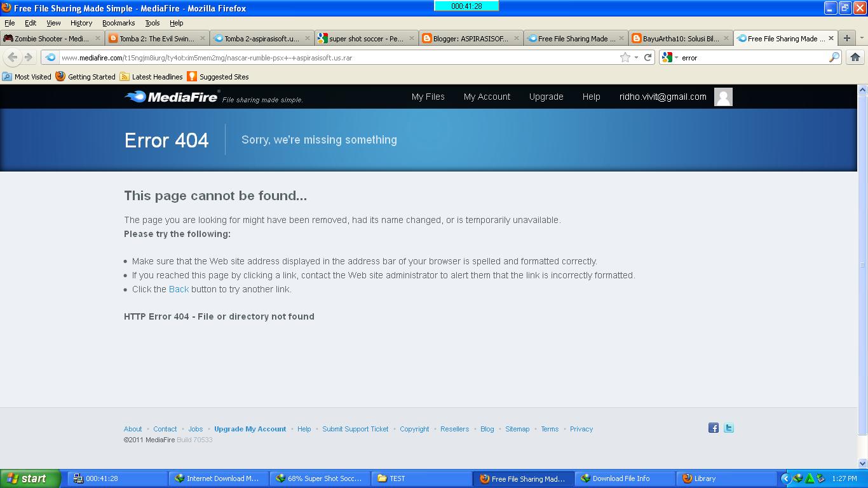
Task: Click the browser Back arrow button
Action: 12,57
